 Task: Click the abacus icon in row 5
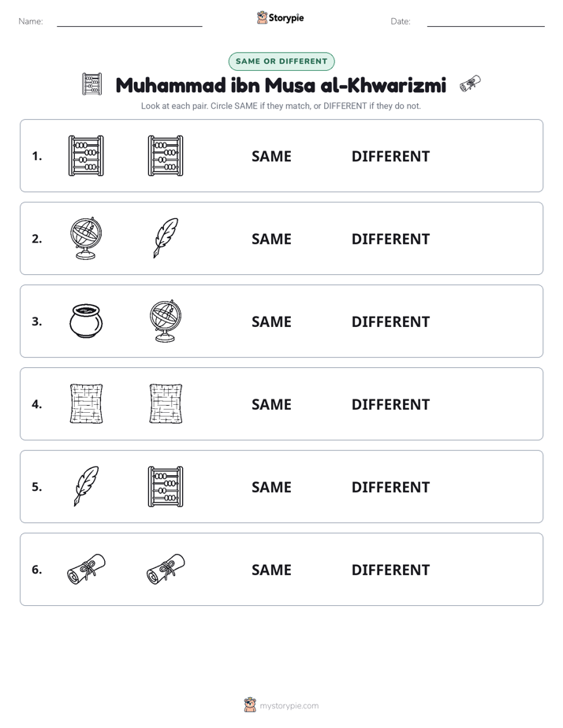[166, 487]
